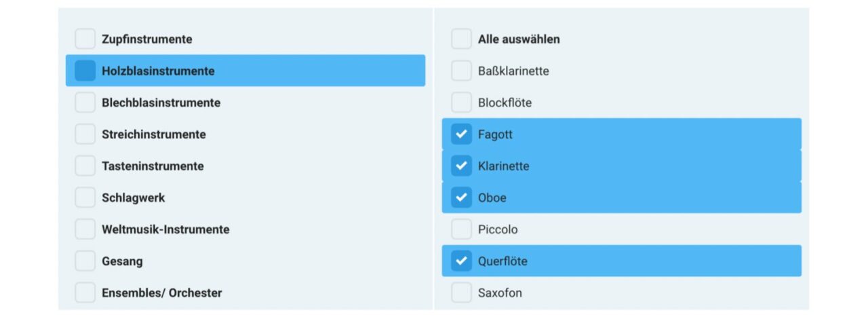Tick the Blechblasinstrumente checkbox
This screenshot has height=317, width=868.
pos(85,102)
